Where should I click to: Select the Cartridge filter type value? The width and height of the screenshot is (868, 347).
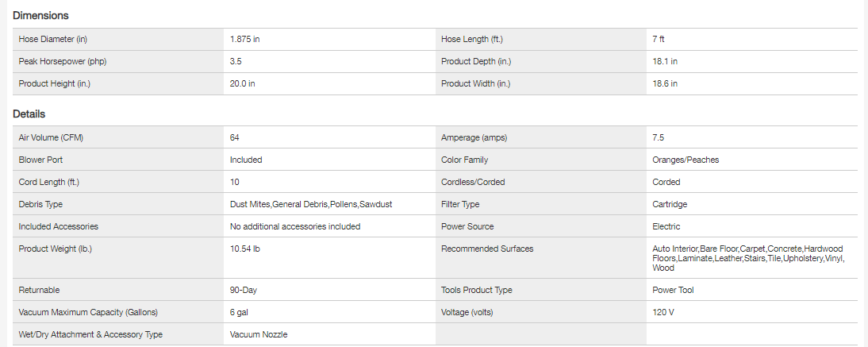click(x=670, y=204)
